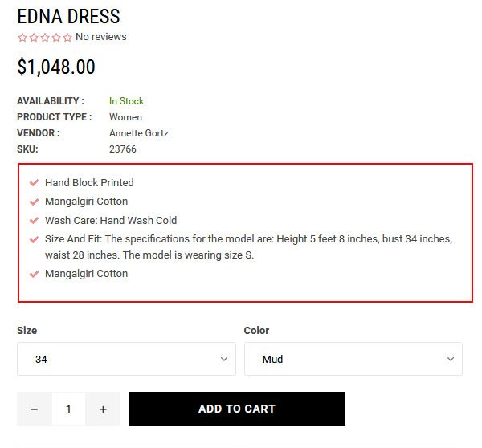Image resolution: width=482 pixels, height=448 pixels.
Task: Click the ADD TO CART button
Action: click(236, 409)
